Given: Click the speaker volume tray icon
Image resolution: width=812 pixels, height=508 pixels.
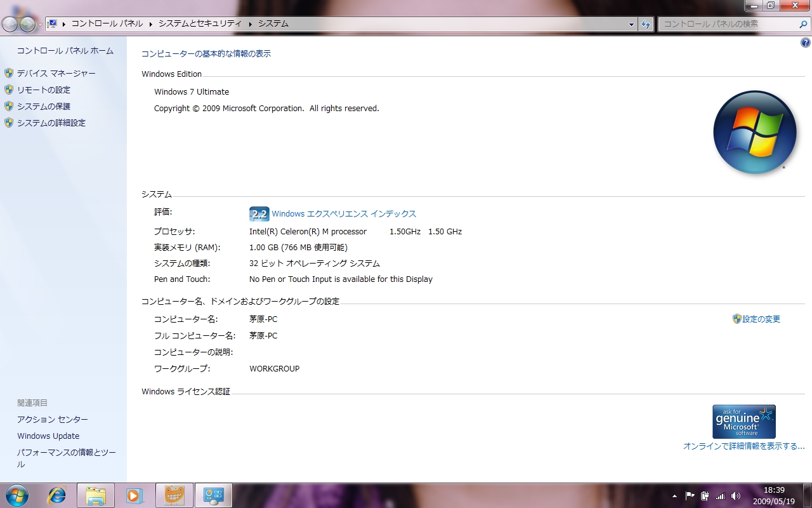Looking at the screenshot, I should 736,496.
